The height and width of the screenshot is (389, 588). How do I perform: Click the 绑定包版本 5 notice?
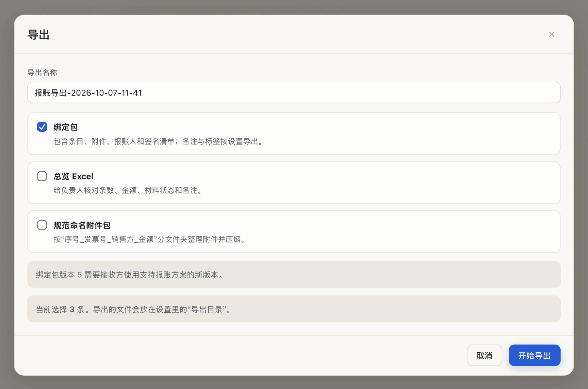coord(294,274)
